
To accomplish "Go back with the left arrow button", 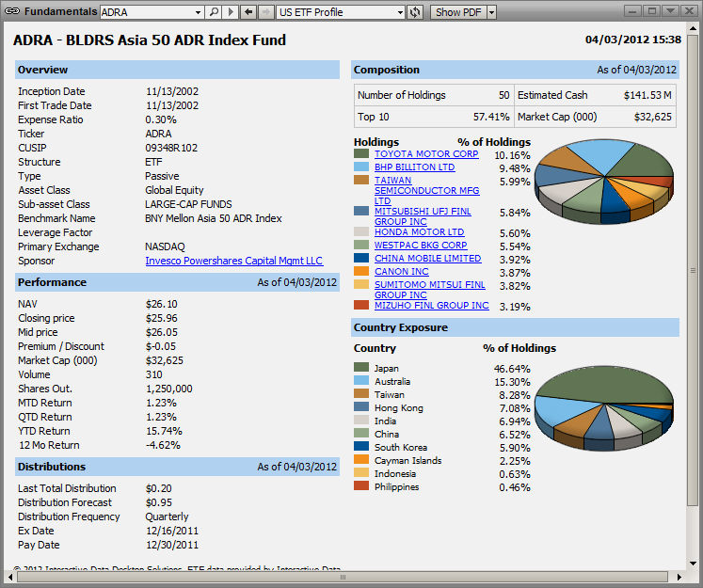I will point(248,11).
